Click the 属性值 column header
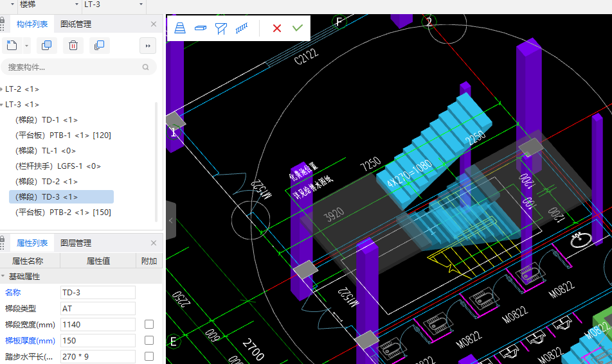The width and height of the screenshot is (612, 364). [x=98, y=261]
